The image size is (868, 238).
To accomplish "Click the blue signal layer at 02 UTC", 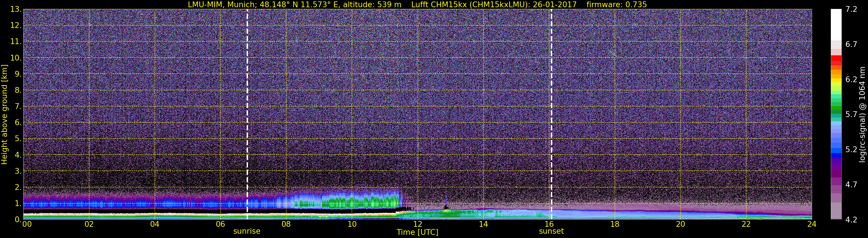I will click(89, 204).
